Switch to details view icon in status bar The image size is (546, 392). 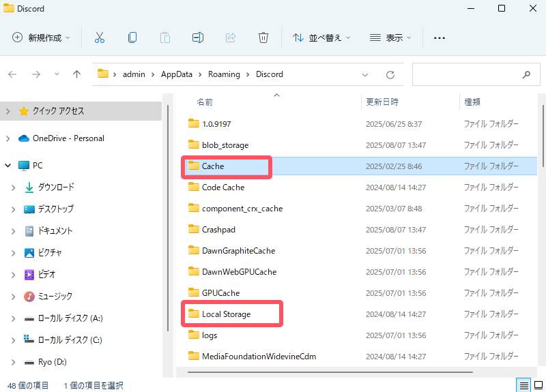(523, 385)
